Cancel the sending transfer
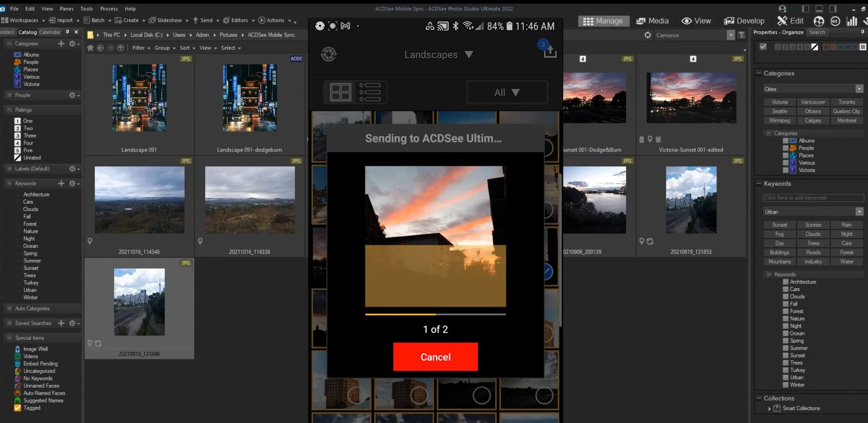 coord(435,357)
